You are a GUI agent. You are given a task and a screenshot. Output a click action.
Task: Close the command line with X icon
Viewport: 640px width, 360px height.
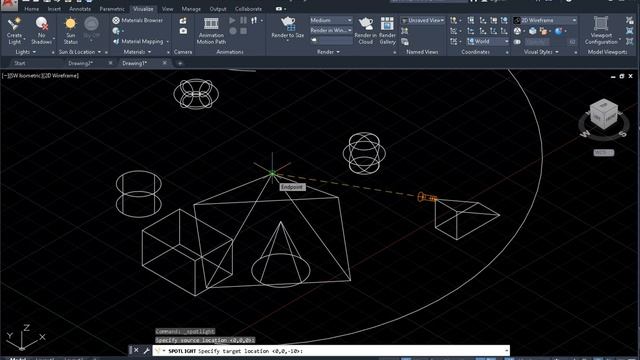tap(136, 351)
